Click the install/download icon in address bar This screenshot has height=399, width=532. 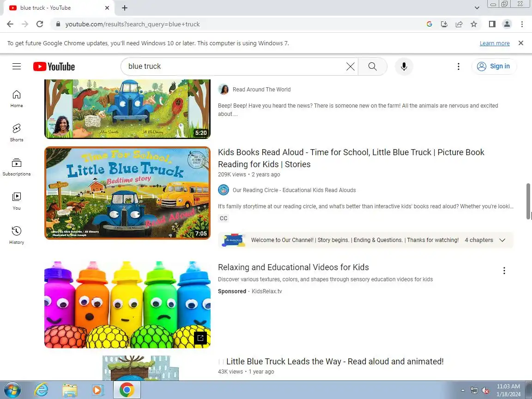444,24
